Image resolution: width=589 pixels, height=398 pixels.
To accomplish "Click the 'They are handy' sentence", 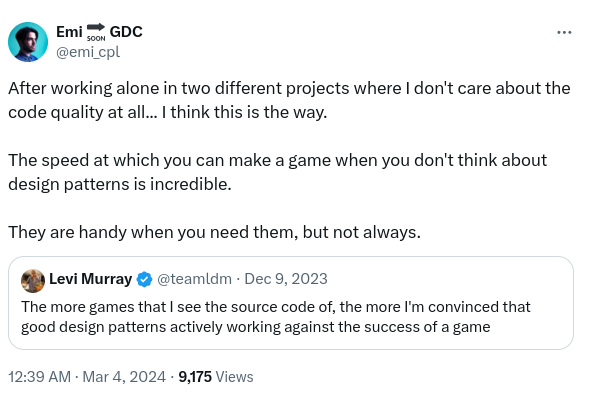I will pos(214,232).
